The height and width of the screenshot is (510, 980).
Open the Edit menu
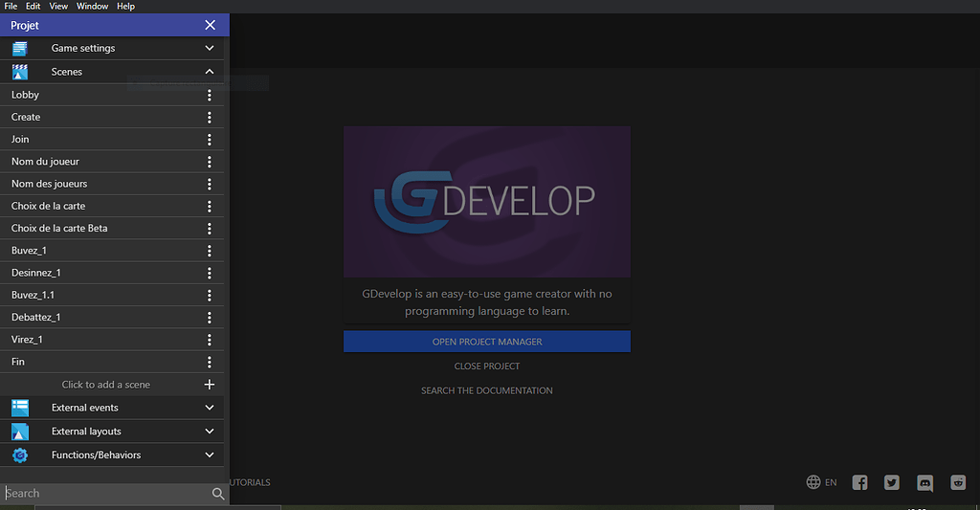(x=33, y=7)
